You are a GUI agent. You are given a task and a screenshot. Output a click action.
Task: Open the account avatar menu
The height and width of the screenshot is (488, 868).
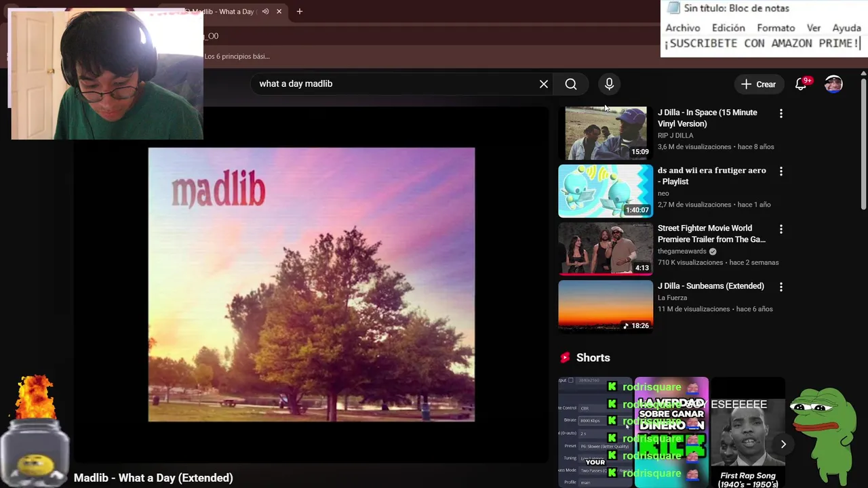833,84
